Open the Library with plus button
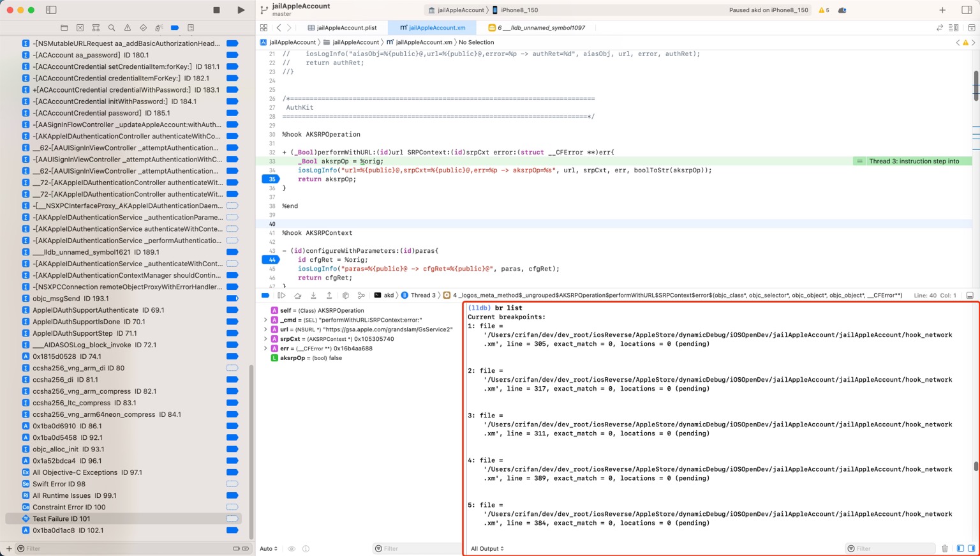 click(x=942, y=10)
